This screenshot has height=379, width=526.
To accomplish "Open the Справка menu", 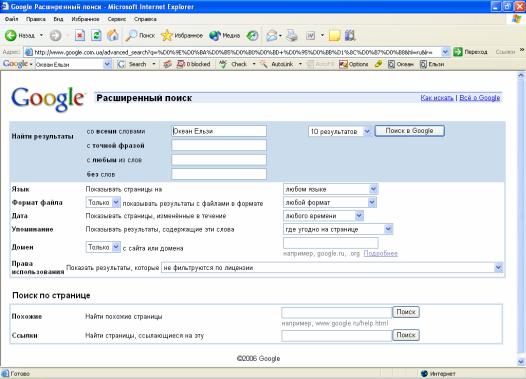I will (145, 19).
